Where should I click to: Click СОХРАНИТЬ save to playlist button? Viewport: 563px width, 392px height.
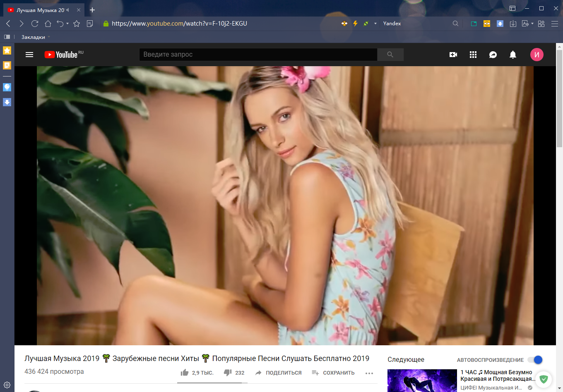333,373
